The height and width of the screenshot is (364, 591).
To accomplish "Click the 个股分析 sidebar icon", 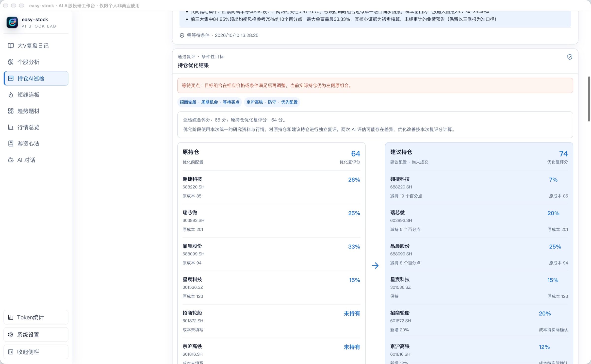I will [11, 62].
